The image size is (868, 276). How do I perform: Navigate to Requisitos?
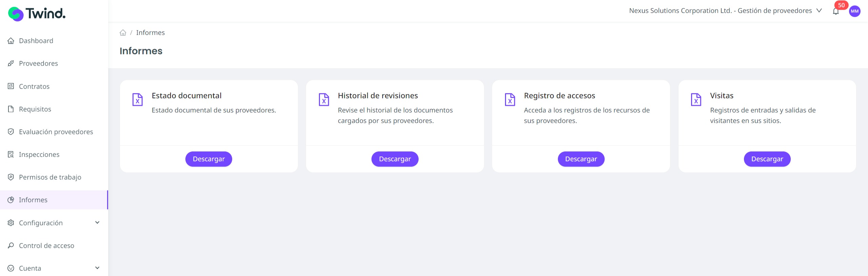point(54,109)
